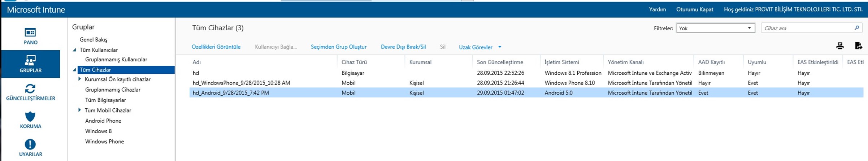Sort by the Kurumsal column header

pos(420,62)
